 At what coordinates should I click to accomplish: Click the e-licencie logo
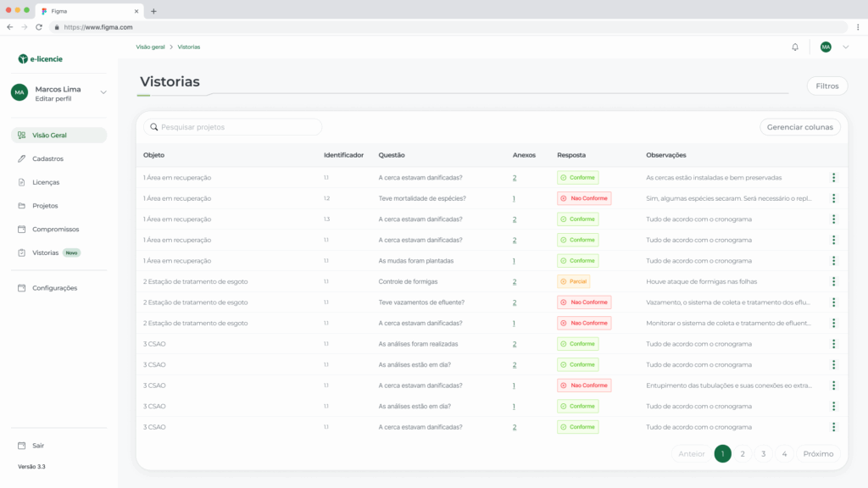(x=41, y=59)
